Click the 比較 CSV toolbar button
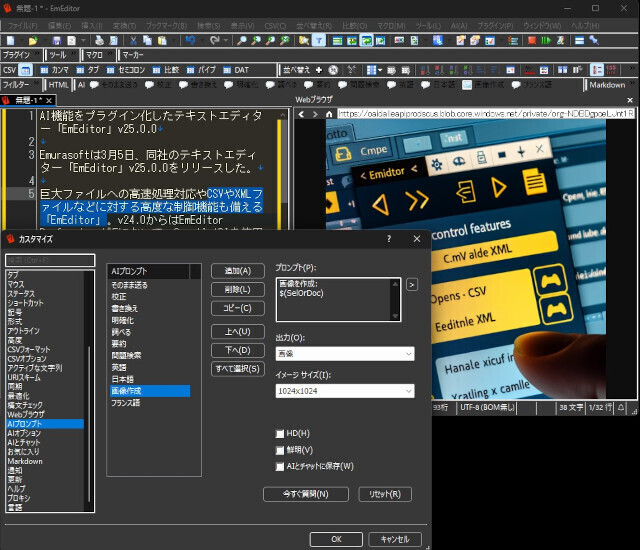The height and width of the screenshot is (550, 640). coord(166,70)
